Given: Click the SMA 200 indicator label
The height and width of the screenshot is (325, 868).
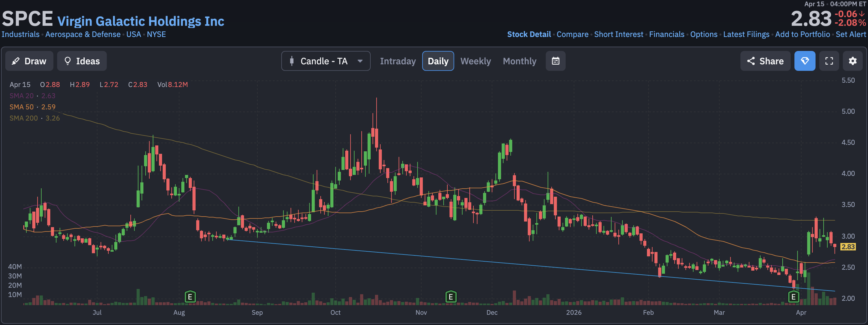Looking at the screenshot, I should click(x=35, y=118).
